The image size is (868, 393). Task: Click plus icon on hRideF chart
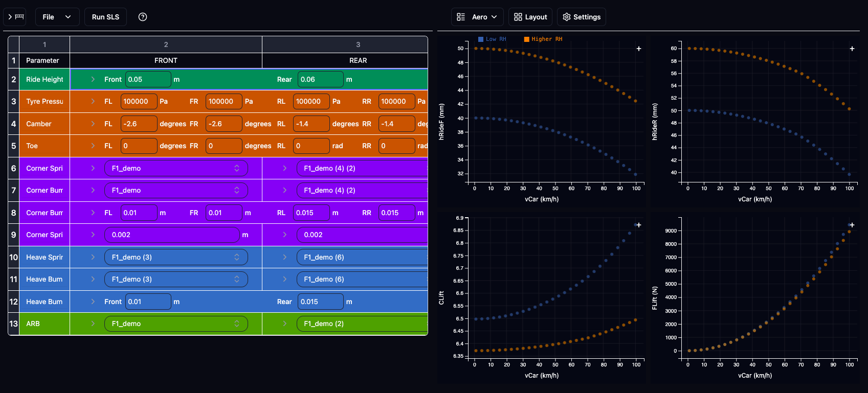click(x=639, y=49)
